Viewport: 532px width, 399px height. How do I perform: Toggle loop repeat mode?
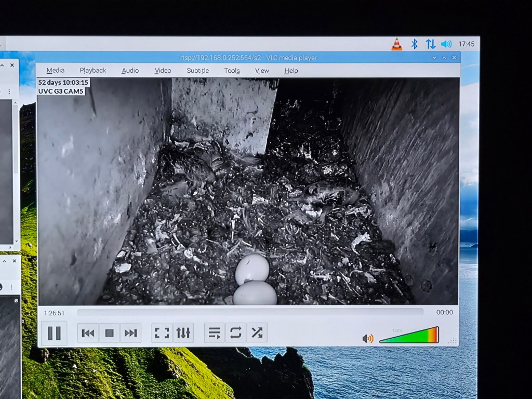[235, 333]
